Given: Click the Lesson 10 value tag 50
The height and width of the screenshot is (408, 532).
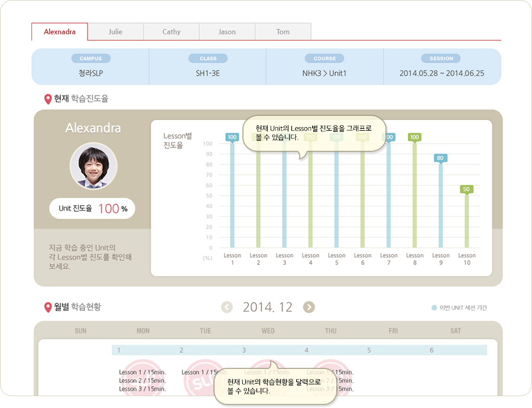Looking at the screenshot, I should tap(466, 189).
